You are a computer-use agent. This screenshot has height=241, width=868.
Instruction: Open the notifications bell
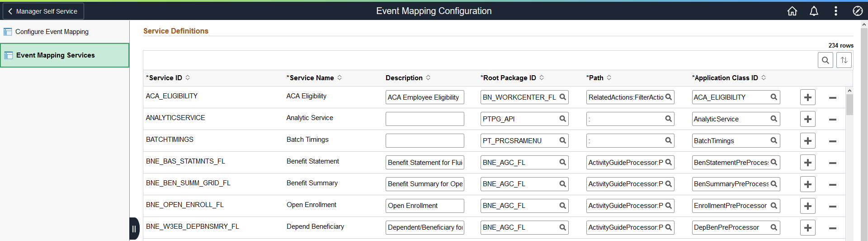[814, 11]
